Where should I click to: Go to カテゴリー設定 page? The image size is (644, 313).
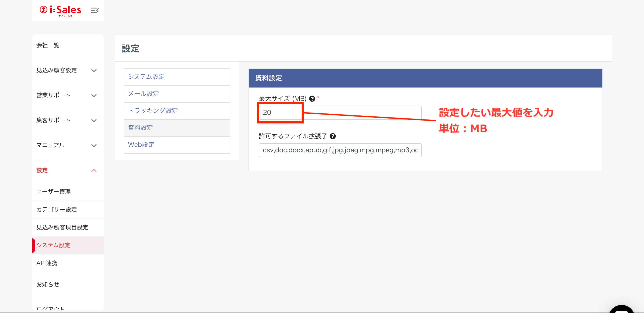tap(57, 210)
